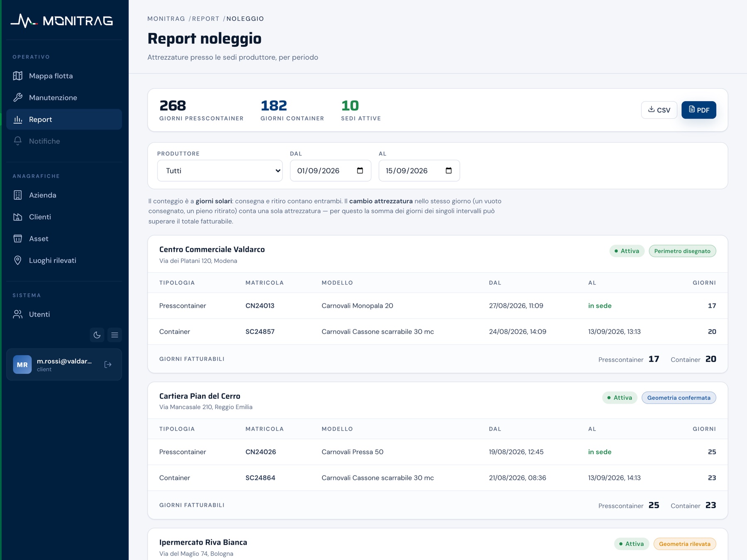Click Geometria confermata badge
Screen dimensions: 747x560
pos(679,398)
